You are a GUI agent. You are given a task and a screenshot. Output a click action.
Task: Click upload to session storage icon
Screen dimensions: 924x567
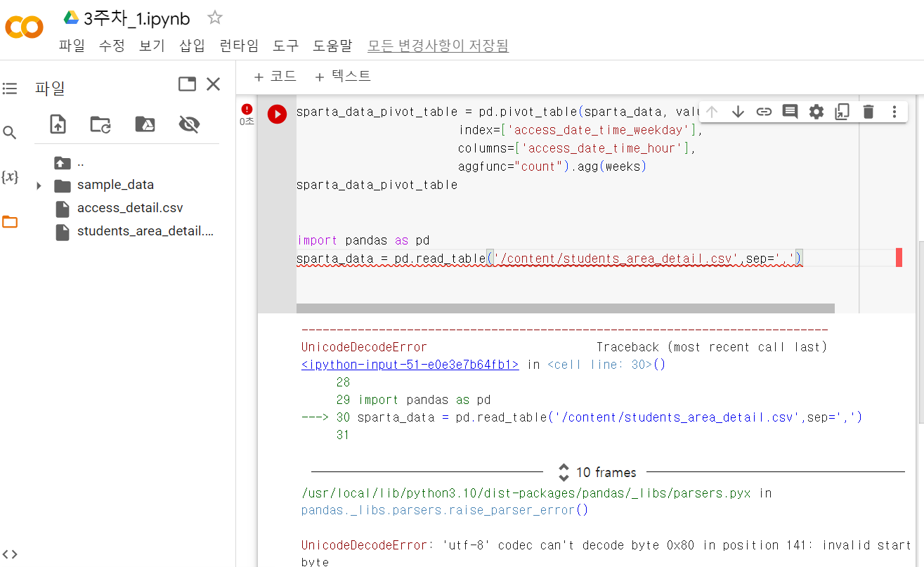(58, 125)
